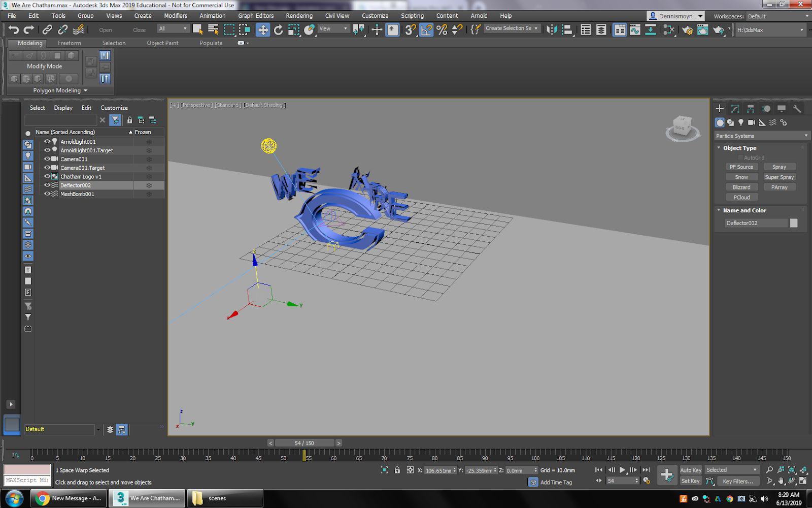Select the Select and Rotate tool
Viewport: 812px width, 508px height.
coord(278,30)
